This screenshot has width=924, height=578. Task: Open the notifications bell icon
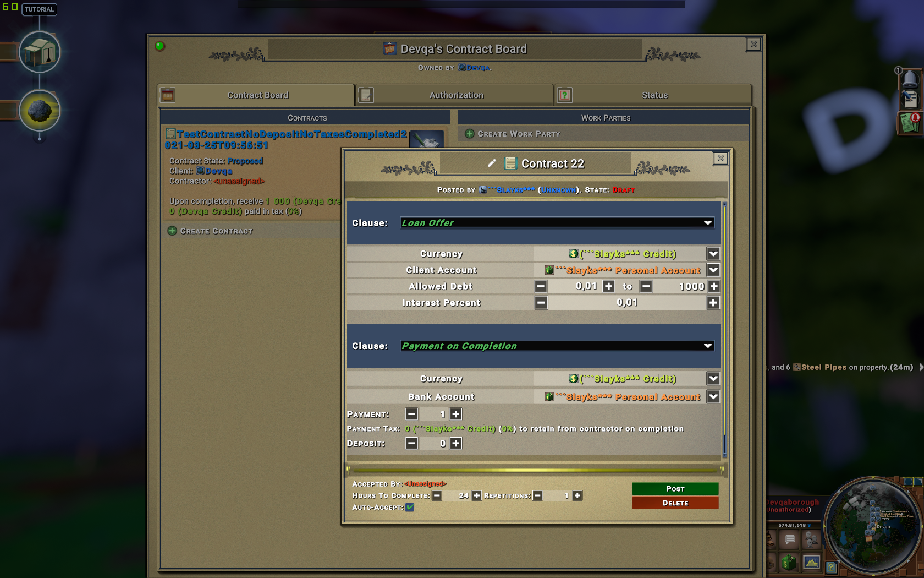(x=910, y=79)
